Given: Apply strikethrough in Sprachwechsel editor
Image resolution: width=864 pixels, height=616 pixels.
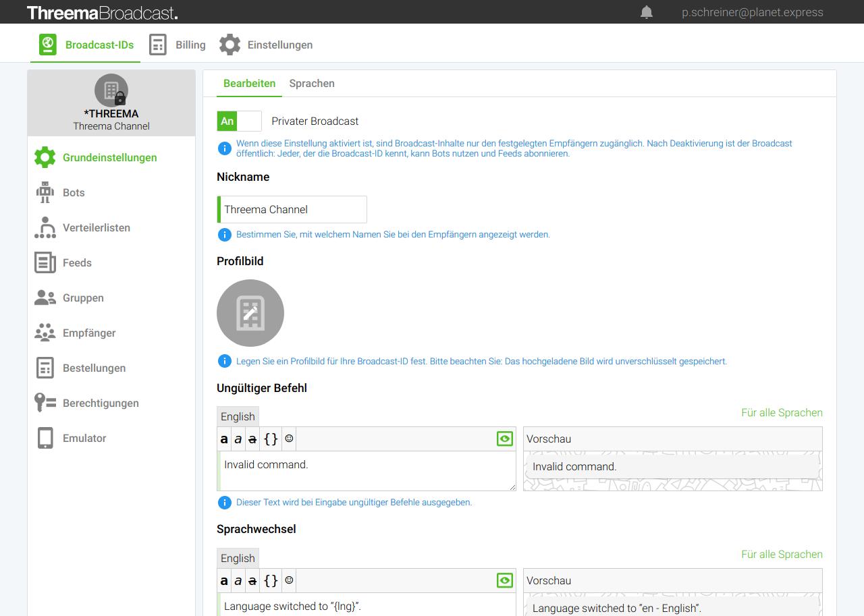Looking at the screenshot, I should point(252,581).
